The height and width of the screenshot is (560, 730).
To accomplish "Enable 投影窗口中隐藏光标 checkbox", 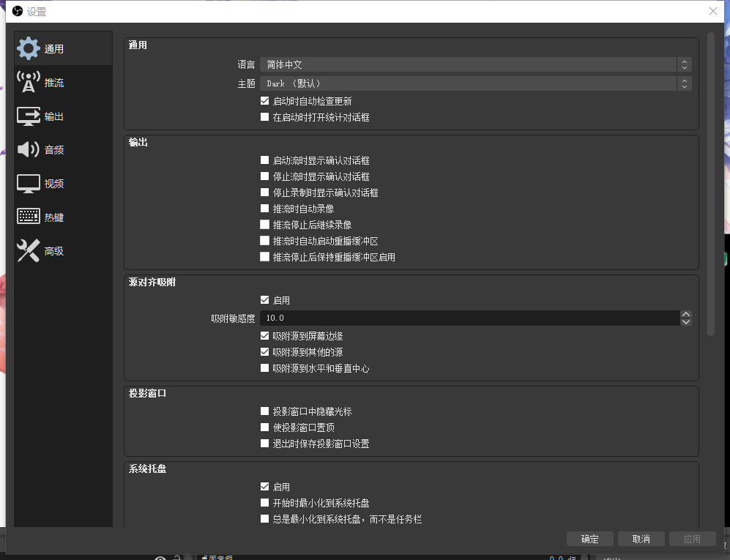I will pos(265,411).
